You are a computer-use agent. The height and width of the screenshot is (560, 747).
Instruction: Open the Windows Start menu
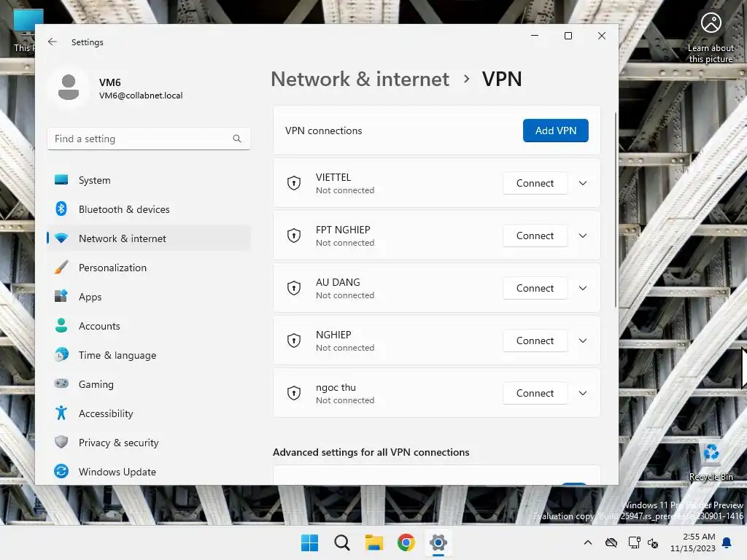tap(309, 542)
